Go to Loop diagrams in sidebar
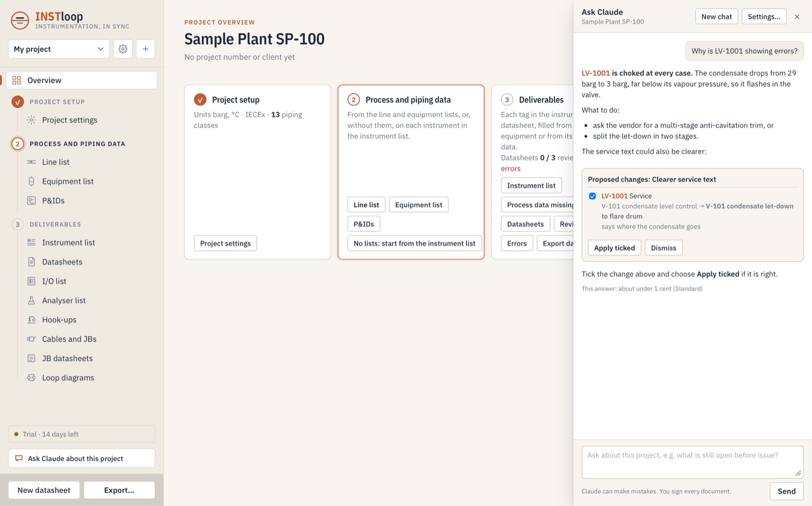The image size is (812, 506). pos(68,378)
